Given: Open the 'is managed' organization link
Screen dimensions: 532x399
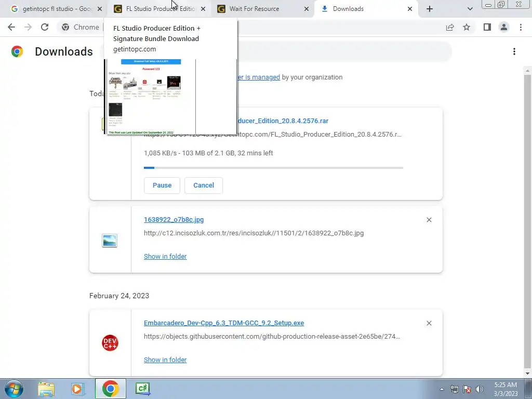Looking at the screenshot, I should coord(259,77).
